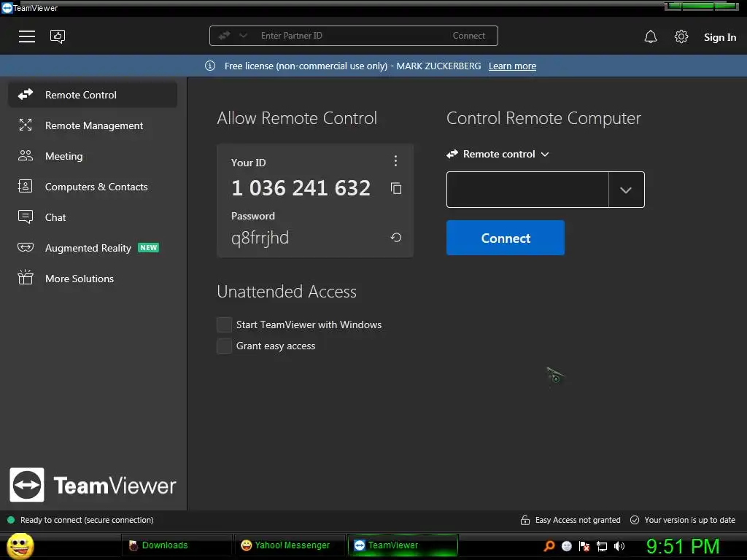Viewport: 747px width, 560px height.
Task: Click the smiley start button on taskbar
Action: (x=20, y=545)
